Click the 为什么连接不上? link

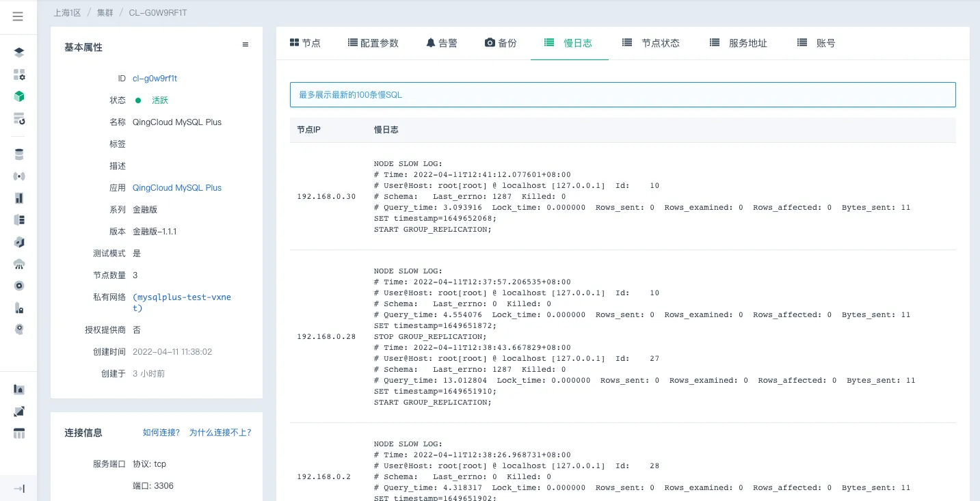click(x=220, y=433)
